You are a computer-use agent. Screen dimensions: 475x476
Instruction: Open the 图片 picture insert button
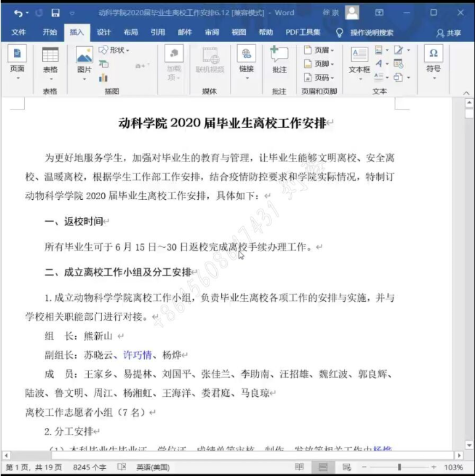click(84, 60)
